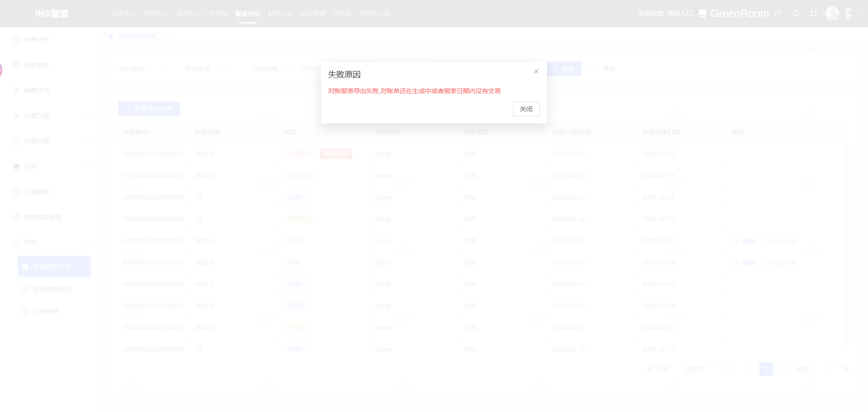Click task number RZ000625022000004
The image size is (868, 412).
point(154,349)
